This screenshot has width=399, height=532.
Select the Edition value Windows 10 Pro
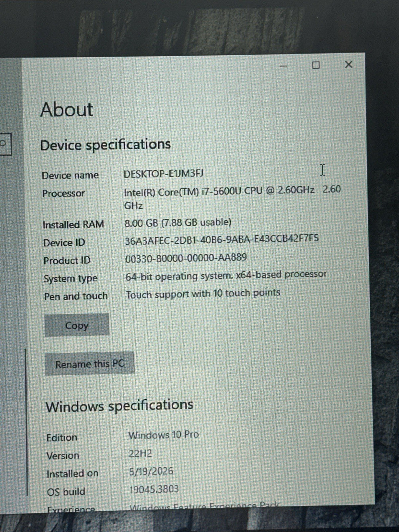(164, 435)
